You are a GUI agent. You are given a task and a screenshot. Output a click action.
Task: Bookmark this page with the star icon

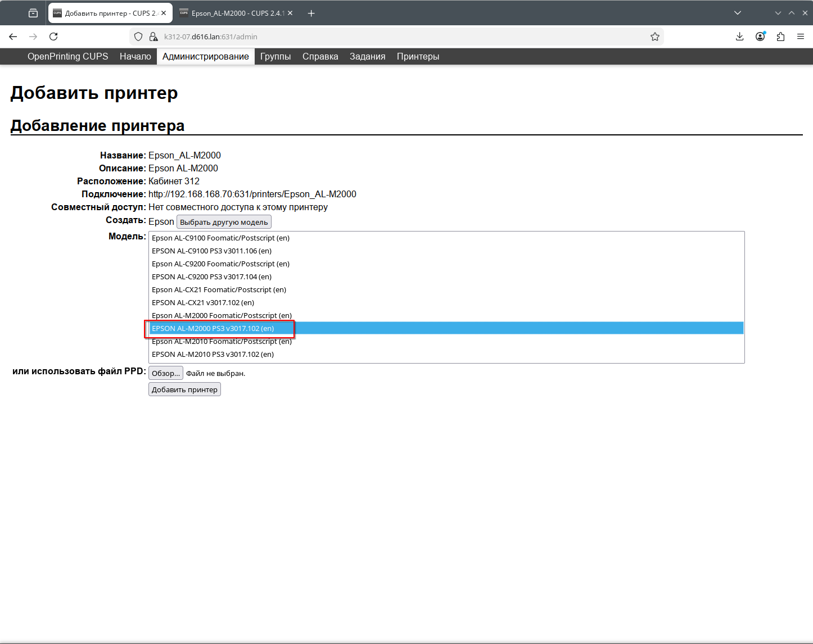coord(655,37)
